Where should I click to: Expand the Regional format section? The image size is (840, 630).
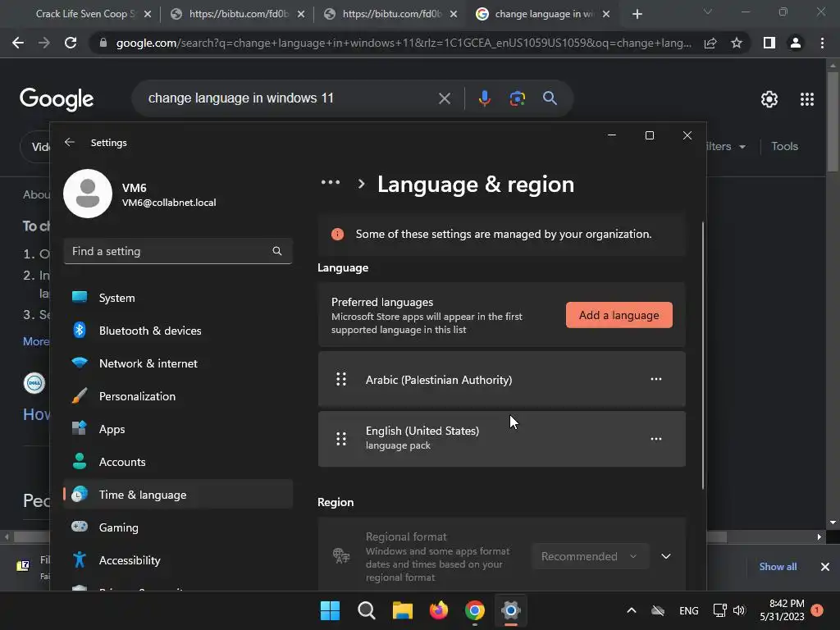pyautogui.click(x=666, y=557)
